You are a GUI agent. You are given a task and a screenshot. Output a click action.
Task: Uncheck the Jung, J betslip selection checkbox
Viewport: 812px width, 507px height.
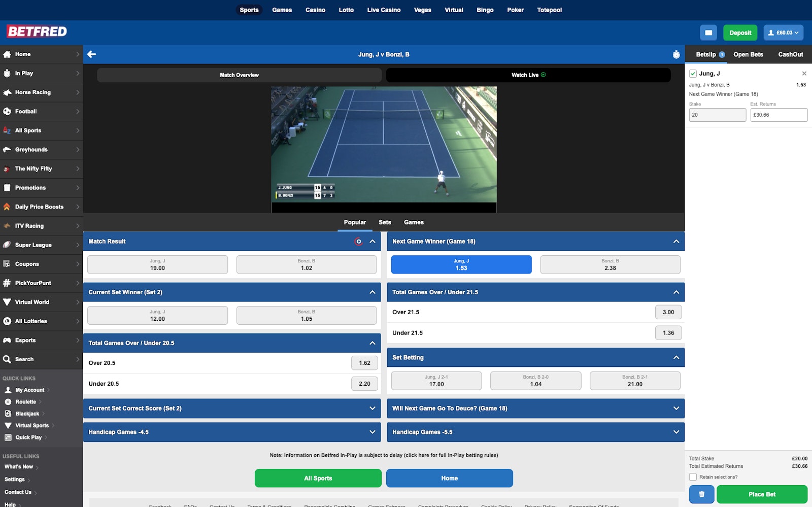693,73
